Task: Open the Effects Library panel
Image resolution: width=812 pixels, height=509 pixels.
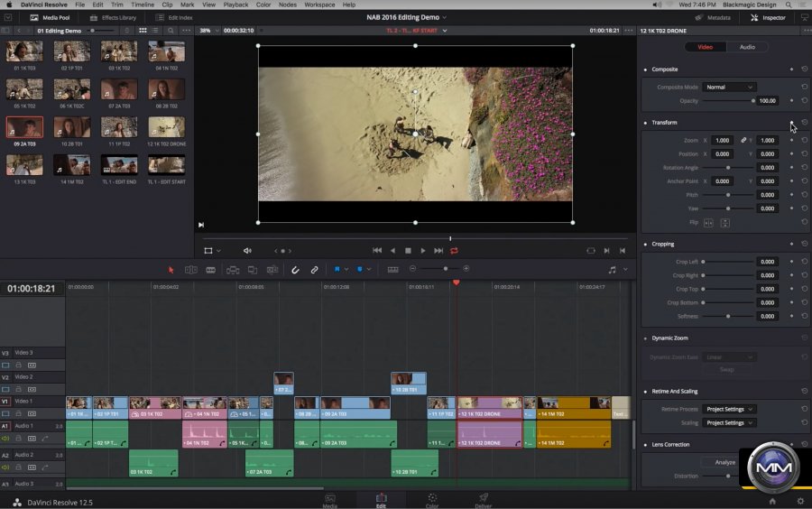Action: coord(114,18)
